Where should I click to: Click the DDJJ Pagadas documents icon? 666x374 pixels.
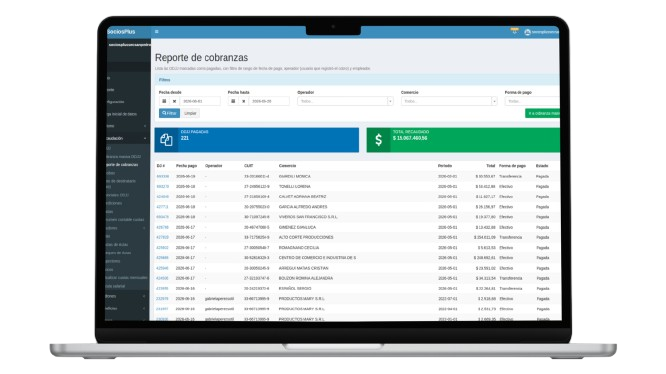[166, 140]
